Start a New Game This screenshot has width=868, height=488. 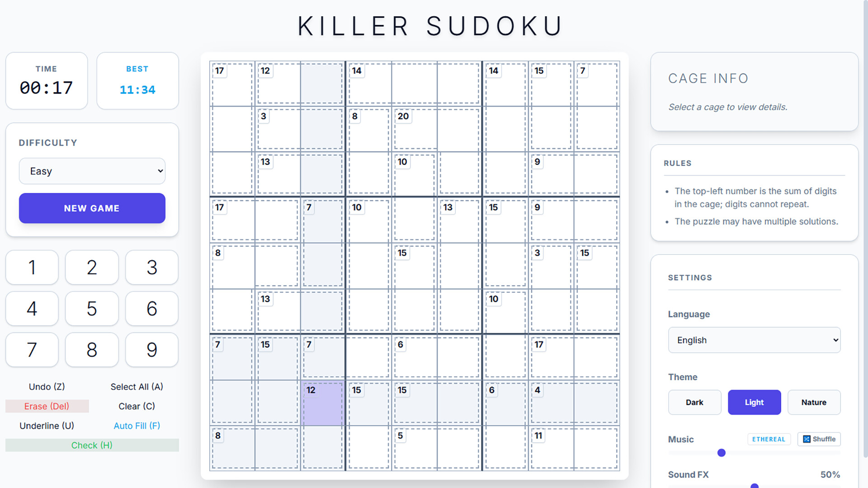pos(92,208)
